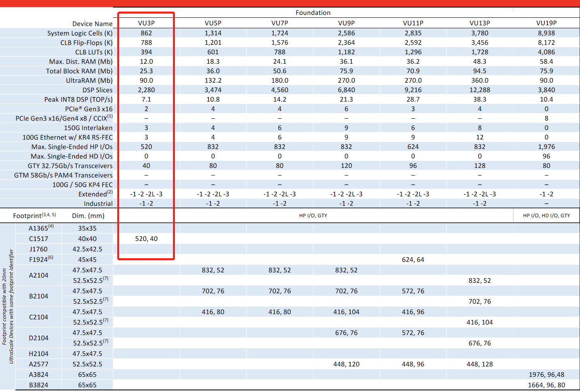Click the HP I/O, HD I/O, GTY heading

546,216
